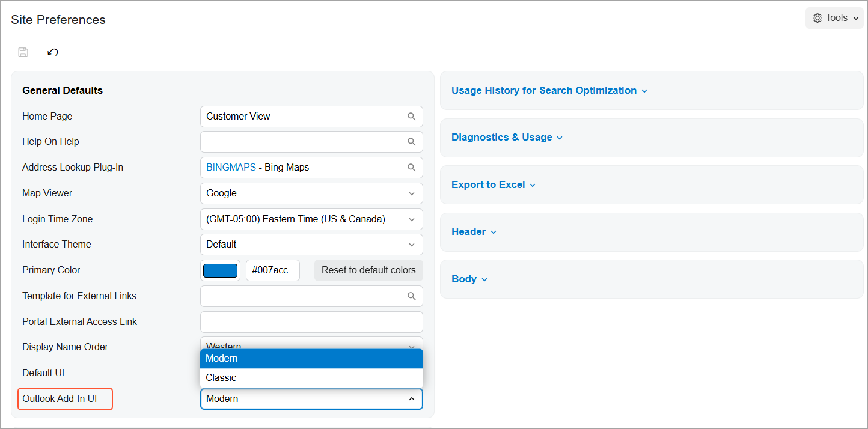The image size is (868, 429).
Task: Click the Undo arrow icon
Action: click(53, 52)
